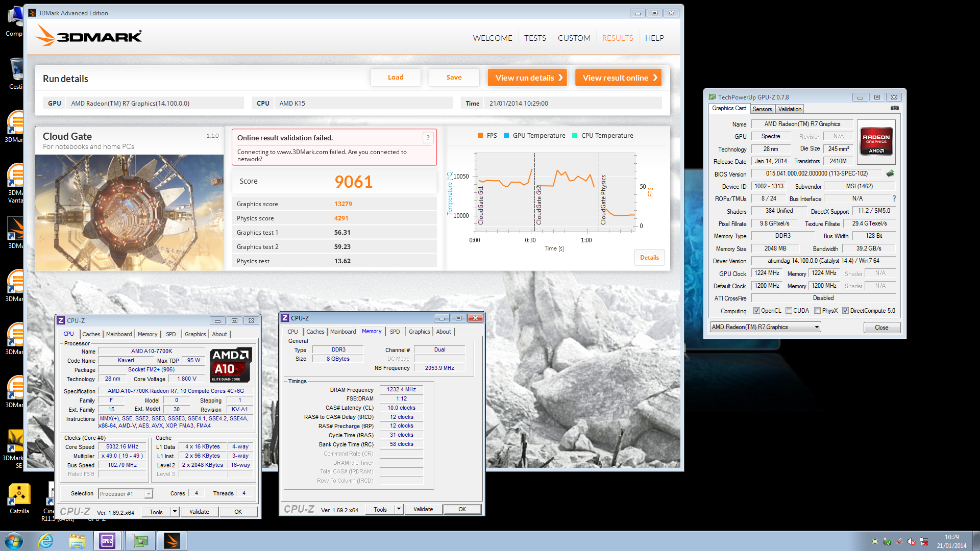Click Bus Interface question mark in GPU-Z
Screen dimensions: 980x551
pyautogui.click(x=894, y=198)
